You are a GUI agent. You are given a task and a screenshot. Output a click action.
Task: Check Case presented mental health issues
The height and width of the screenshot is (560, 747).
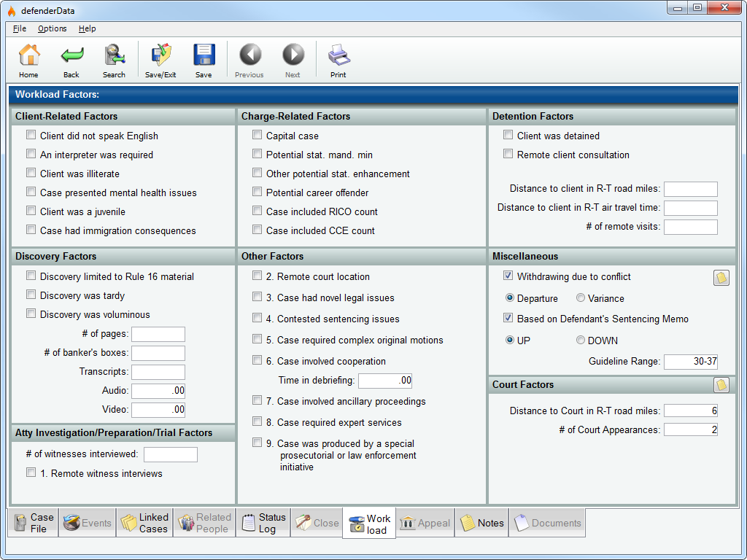(31, 192)
